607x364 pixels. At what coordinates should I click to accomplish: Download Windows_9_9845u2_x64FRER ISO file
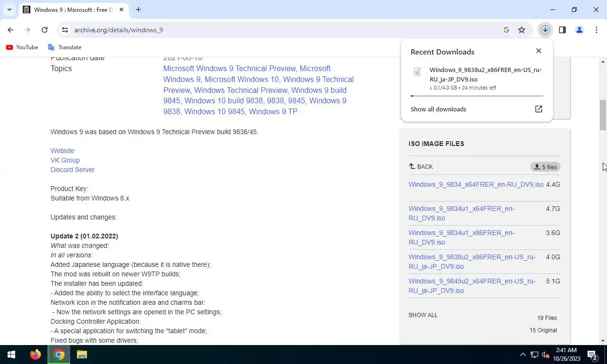tap(472, 286)
